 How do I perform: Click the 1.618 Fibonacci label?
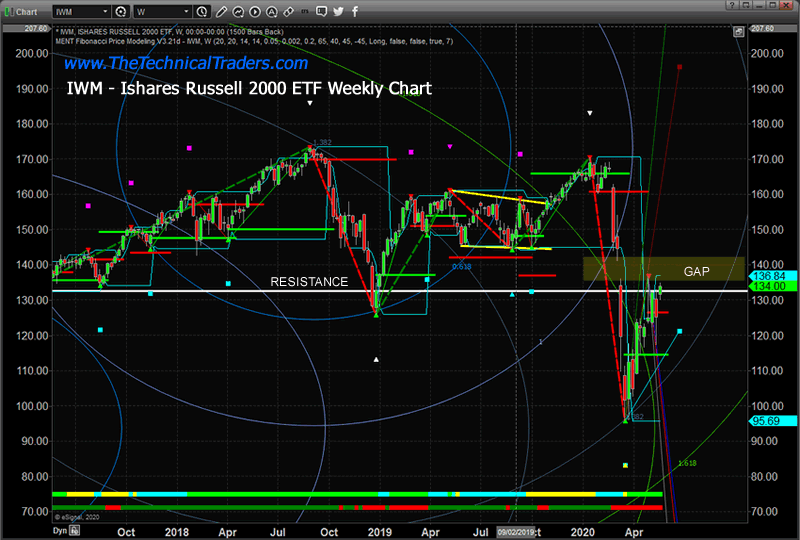click(x=687, y=463)
